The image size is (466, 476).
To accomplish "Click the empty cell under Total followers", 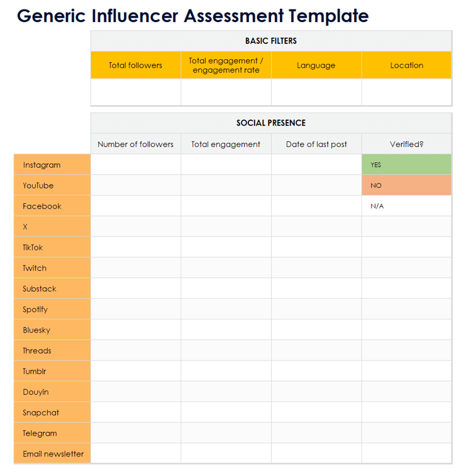I will (x=135, y=92).
